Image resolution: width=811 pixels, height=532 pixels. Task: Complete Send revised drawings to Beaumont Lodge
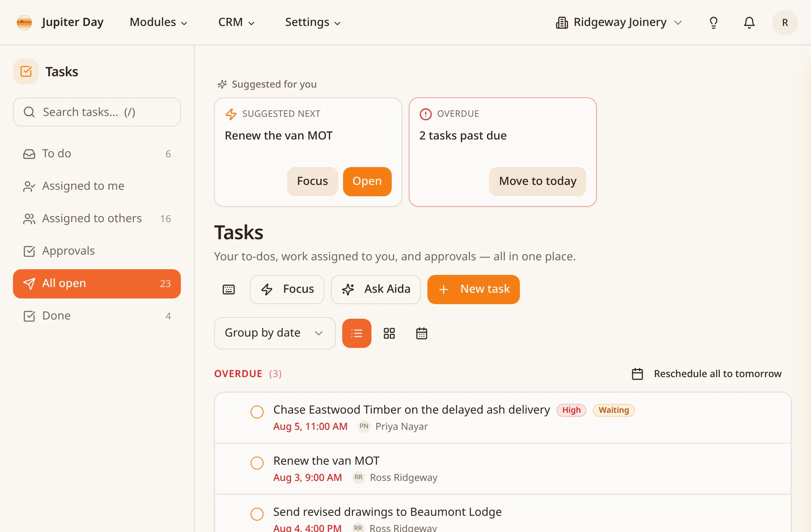[x=257, y=514]
